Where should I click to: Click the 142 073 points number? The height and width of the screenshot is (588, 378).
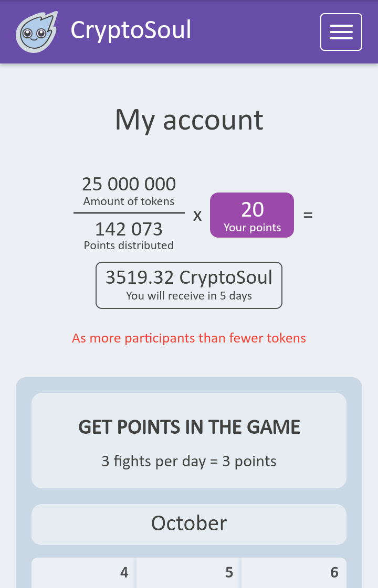coord(129,229)
